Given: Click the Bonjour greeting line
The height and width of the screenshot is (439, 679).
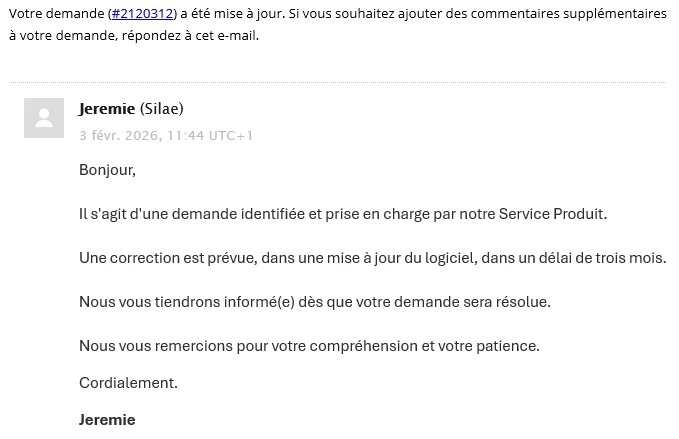Looking at the screenshot, I should (x=107, y=170).
